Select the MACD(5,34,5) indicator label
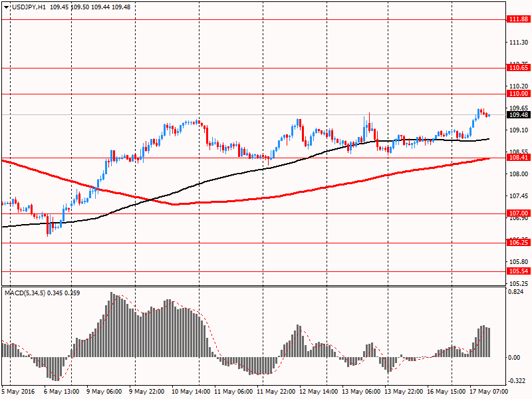 25,293
